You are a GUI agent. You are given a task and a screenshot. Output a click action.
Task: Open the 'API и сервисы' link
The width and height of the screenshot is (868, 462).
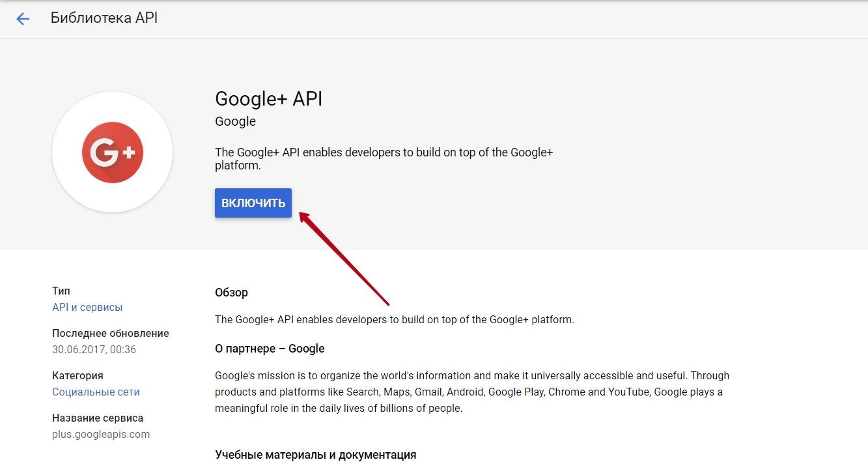click(87, 307)
